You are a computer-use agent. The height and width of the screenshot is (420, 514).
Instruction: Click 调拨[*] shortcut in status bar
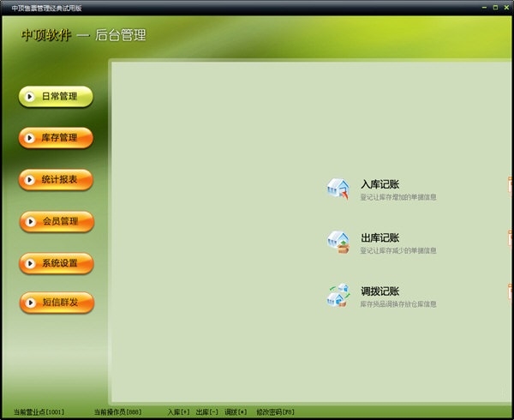click(236, 411)
